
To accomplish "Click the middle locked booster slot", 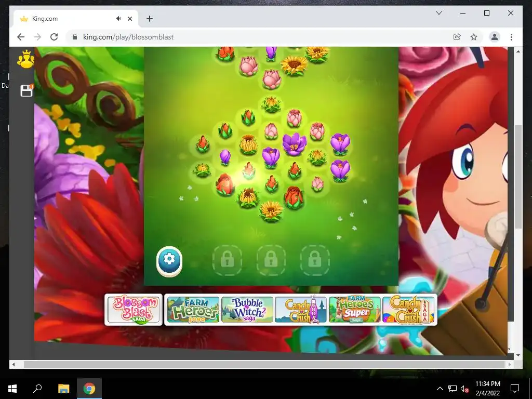I will tap(271, 260).
